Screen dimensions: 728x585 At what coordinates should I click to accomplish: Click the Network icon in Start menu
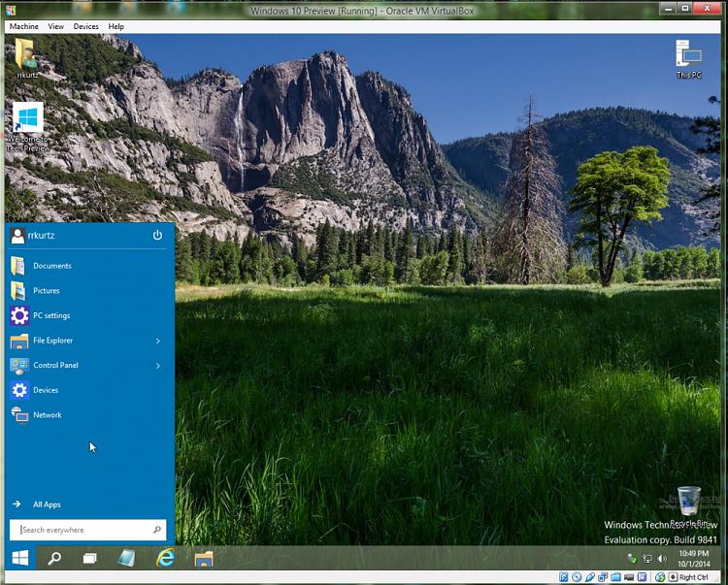click(19, 415)
